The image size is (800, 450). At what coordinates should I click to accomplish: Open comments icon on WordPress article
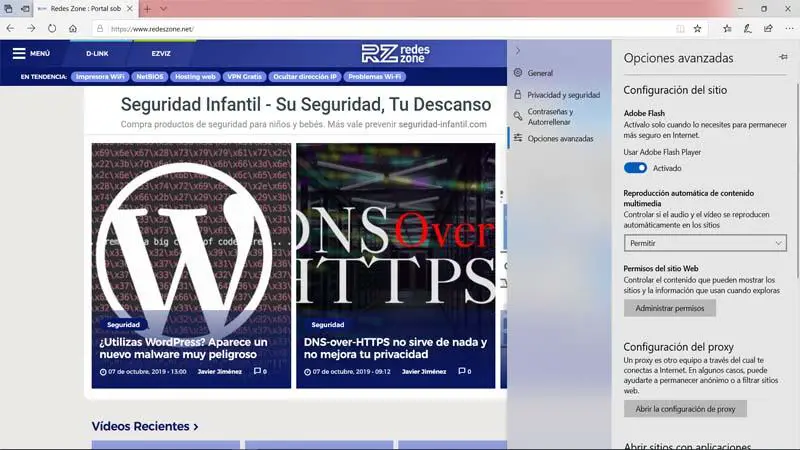260,371
